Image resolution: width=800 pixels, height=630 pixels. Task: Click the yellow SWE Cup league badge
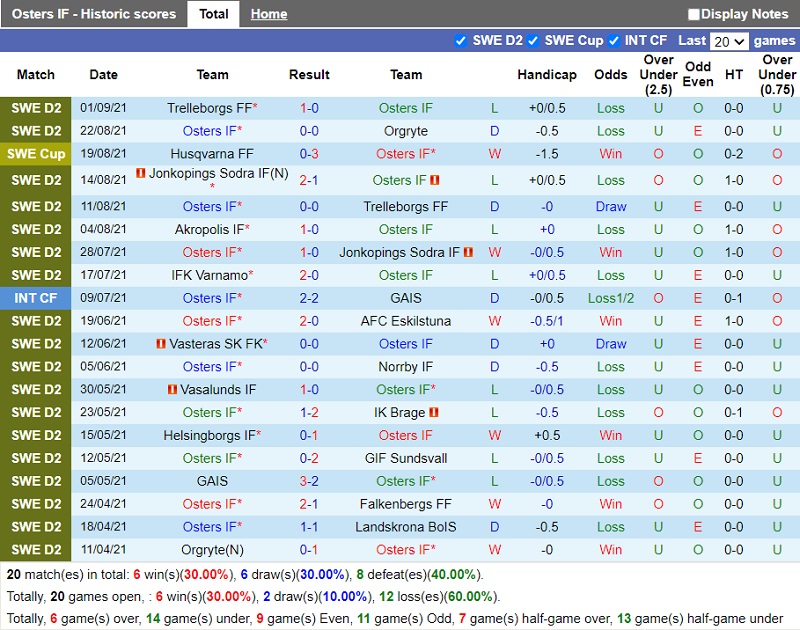tap(36, 154)
